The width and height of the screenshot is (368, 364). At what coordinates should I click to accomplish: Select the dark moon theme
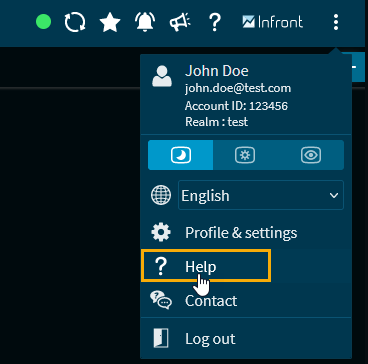tap(181, 155)
